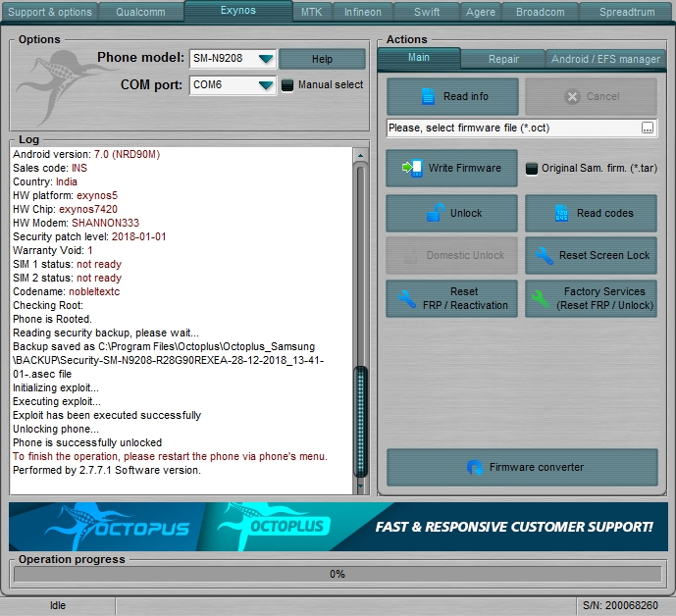Click the Reset FRP blue wrench icon
This screenshot has height=616, width=676.
[406, 299]
